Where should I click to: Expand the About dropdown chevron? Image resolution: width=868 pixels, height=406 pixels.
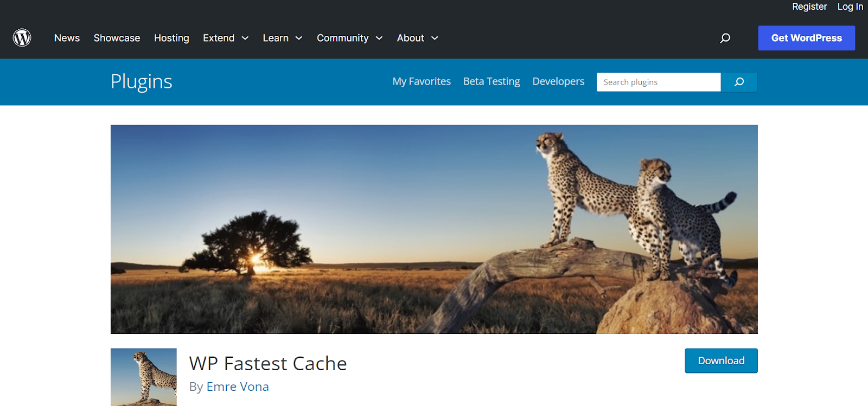[x=435, y=38]
